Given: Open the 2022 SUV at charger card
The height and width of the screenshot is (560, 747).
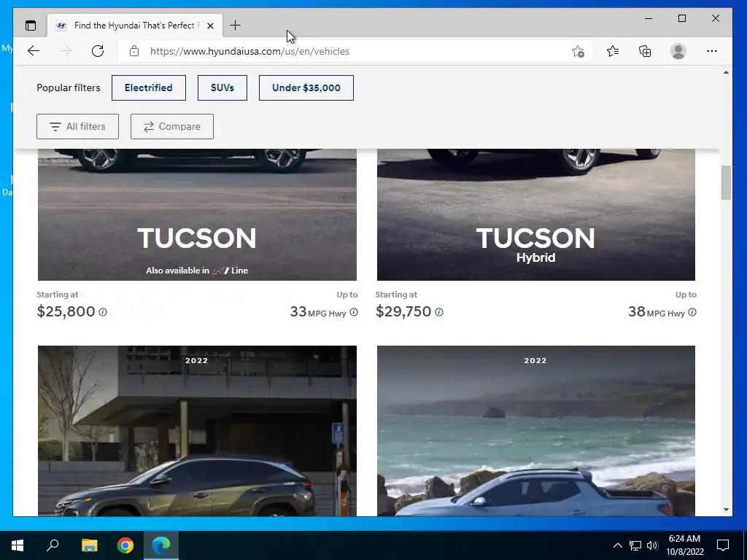Looking at the screenshot, I should [x=197, y=431].
